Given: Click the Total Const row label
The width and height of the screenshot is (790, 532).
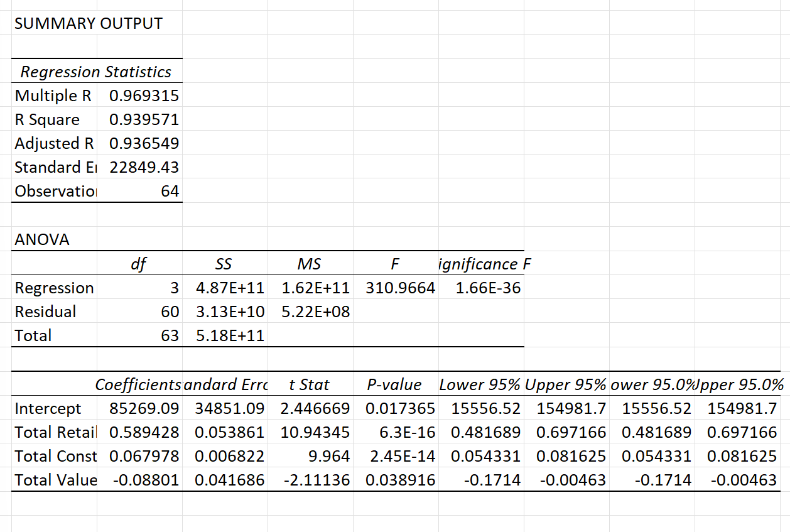Looking at the screenshot, I should tap(55, 456).
